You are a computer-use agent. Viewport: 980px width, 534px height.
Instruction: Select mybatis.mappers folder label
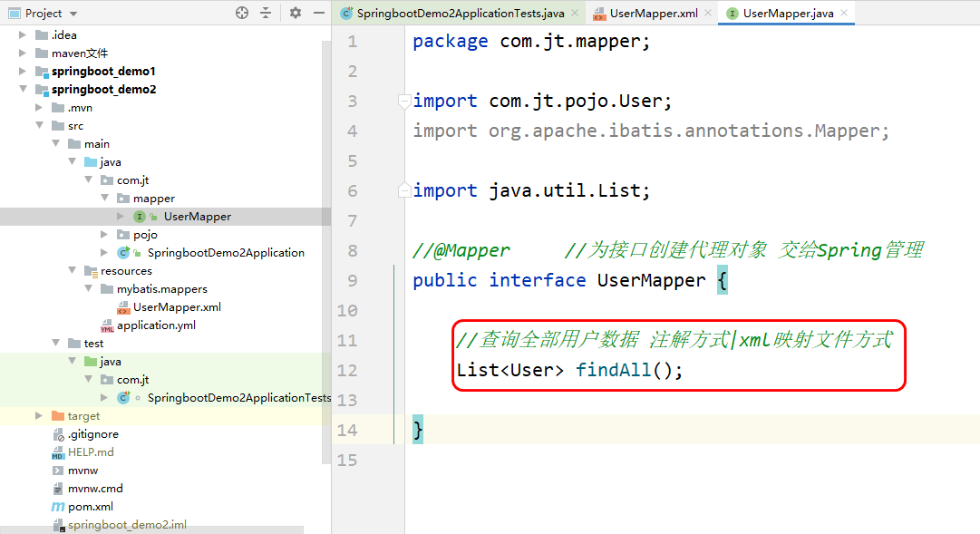(x=162, y=289)
